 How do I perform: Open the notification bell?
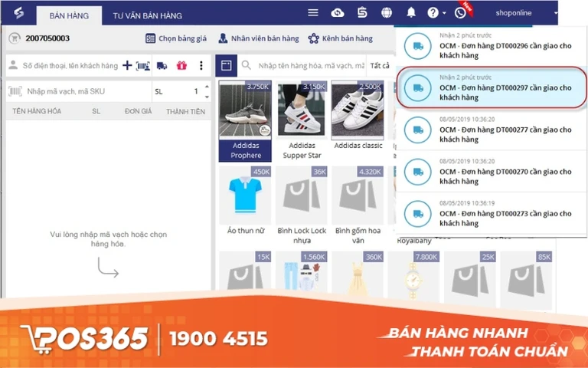tap(411, 13)
